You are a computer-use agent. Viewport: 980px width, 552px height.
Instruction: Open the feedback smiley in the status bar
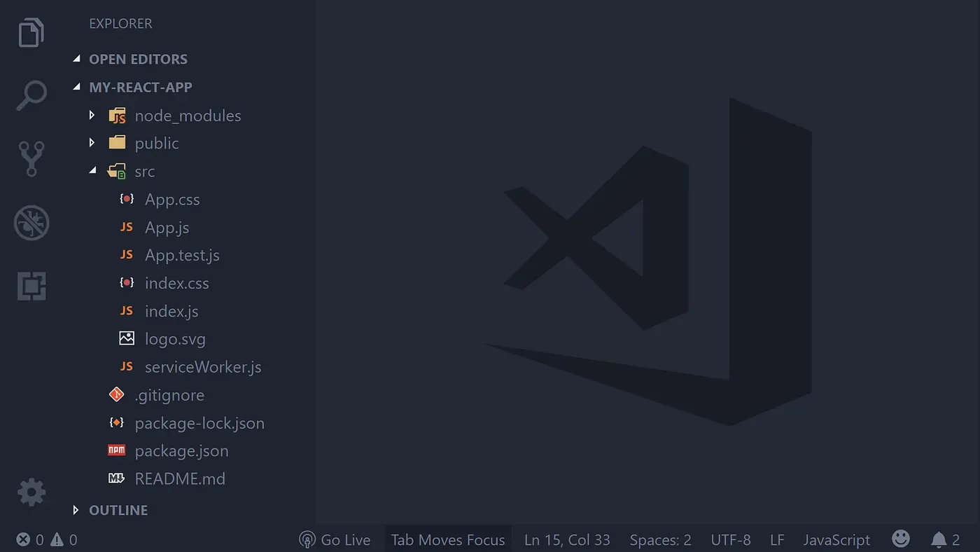tap(901, 539)
